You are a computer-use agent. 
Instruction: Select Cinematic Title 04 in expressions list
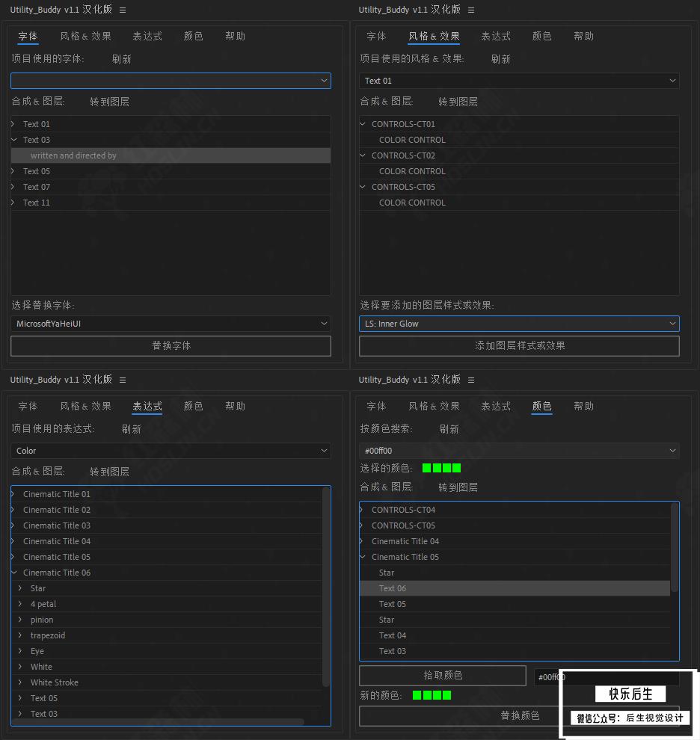tap(57, 541)
